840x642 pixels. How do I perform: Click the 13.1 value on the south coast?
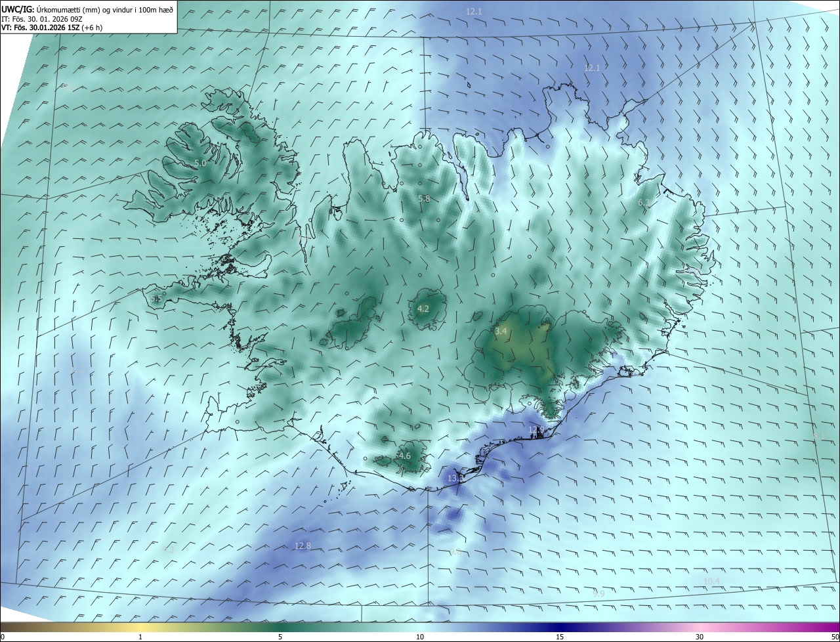455,479
